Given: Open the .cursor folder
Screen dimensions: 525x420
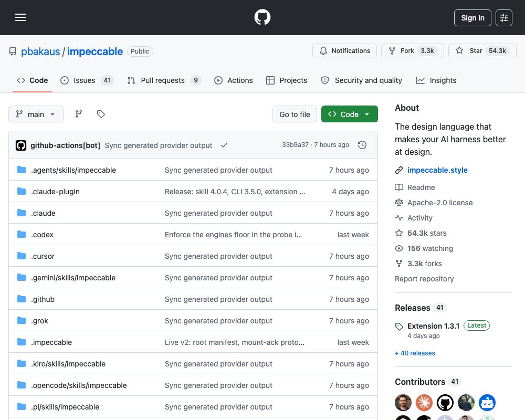Looking at the screenshot, I should [43, 256].
